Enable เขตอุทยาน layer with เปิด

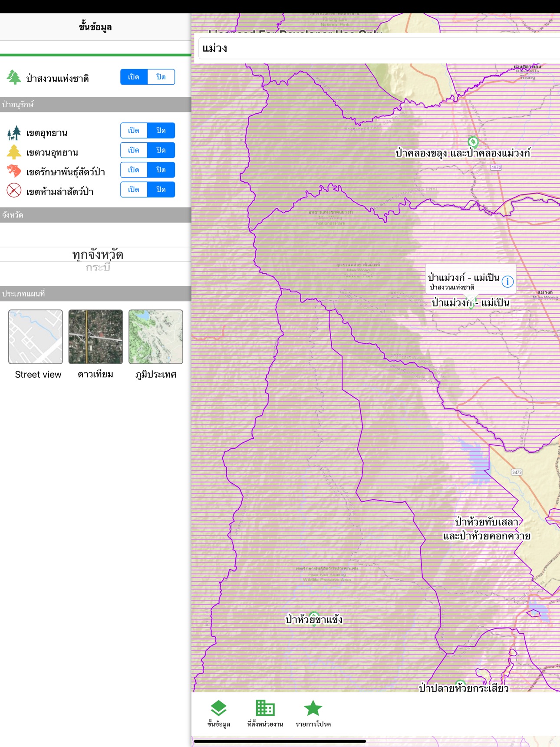point(134,130)
